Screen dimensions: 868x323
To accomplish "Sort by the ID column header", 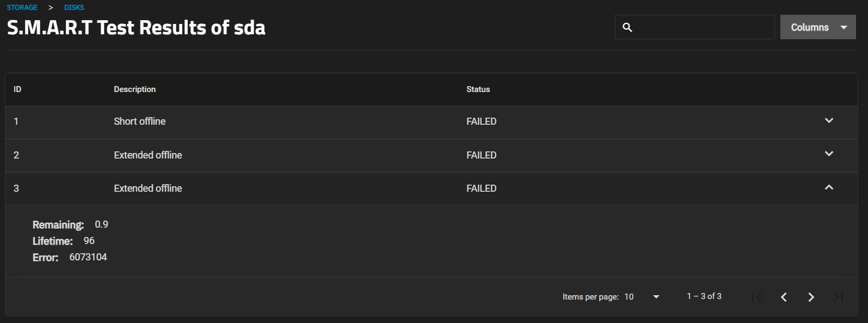I will (17, 89).
